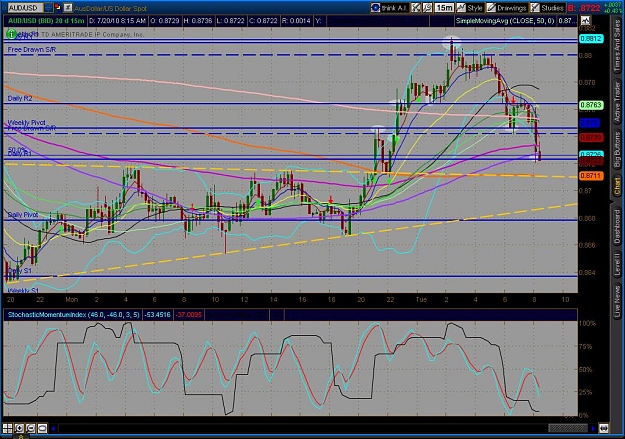This screenshot has width=625, height=439.
Task: Click the H: 0.8736 high value
Action: click(x=198, y=21)
